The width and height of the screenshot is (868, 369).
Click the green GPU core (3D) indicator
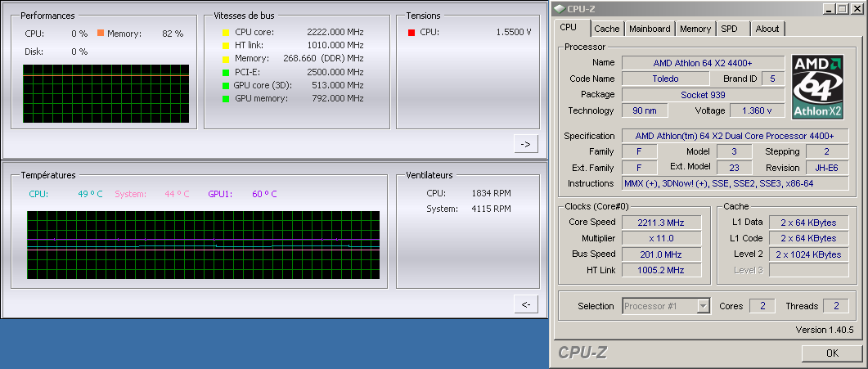(x=225, y=86)
